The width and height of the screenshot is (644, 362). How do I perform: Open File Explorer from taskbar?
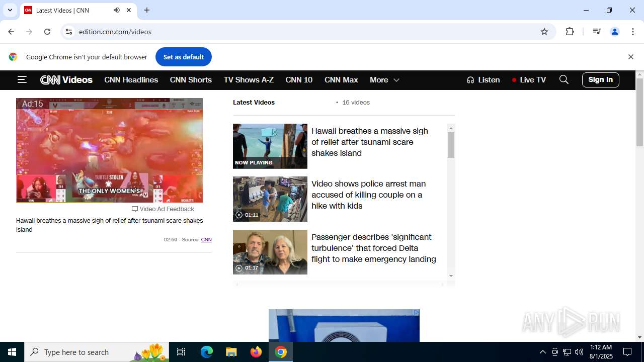pos(231,352)
